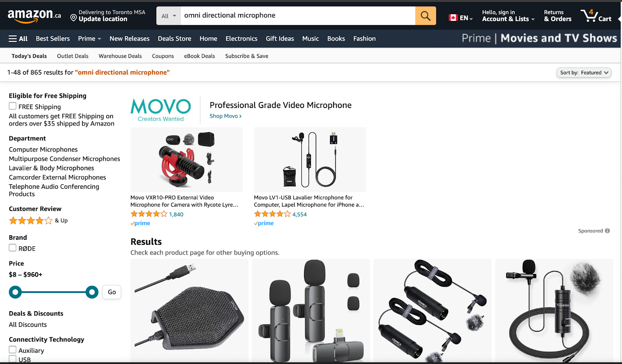The image size is (622, 364).
Task: Click the Shop Movo link
Action: point(225,116)
